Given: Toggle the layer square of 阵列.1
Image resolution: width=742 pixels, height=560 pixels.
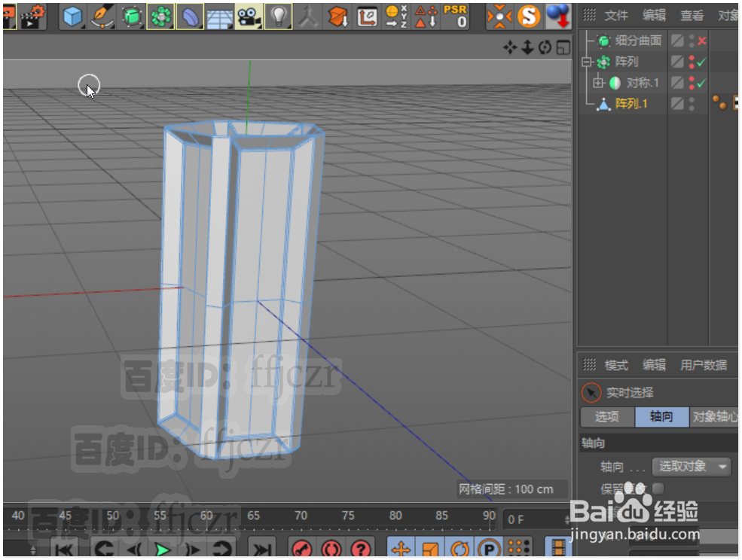Looking at the screenshot, I should point(677,104).
